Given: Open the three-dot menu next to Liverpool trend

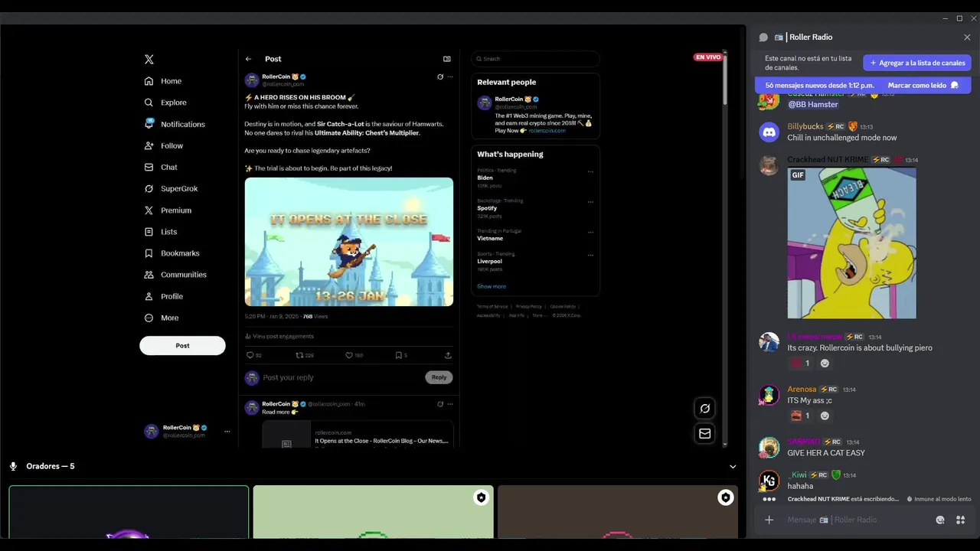Looking at the screenshot, I should 590,255.
